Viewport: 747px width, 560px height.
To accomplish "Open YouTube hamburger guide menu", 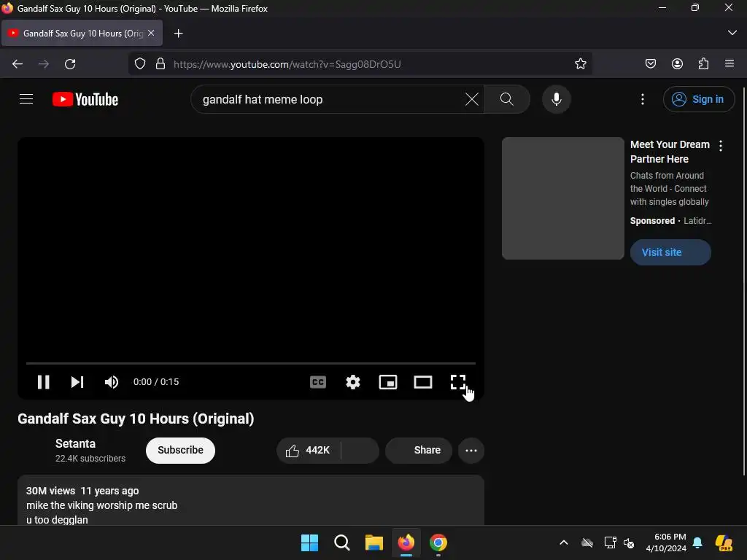I will pos(26,99).
